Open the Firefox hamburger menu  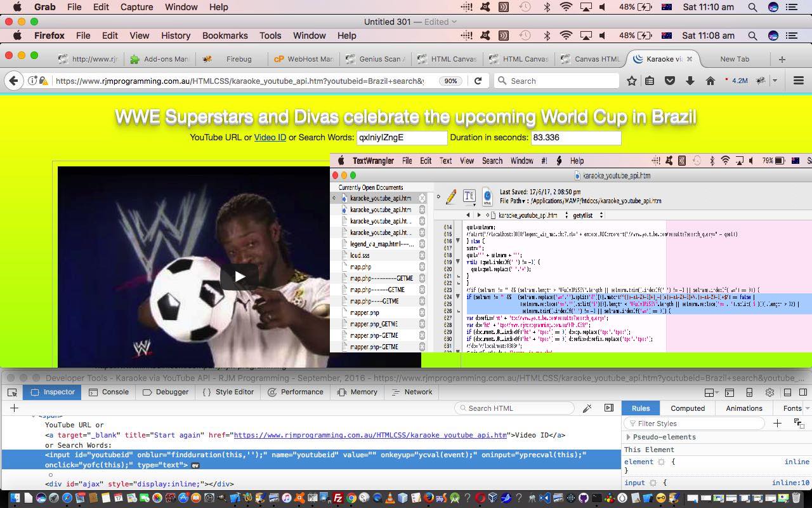pos(799,81)
